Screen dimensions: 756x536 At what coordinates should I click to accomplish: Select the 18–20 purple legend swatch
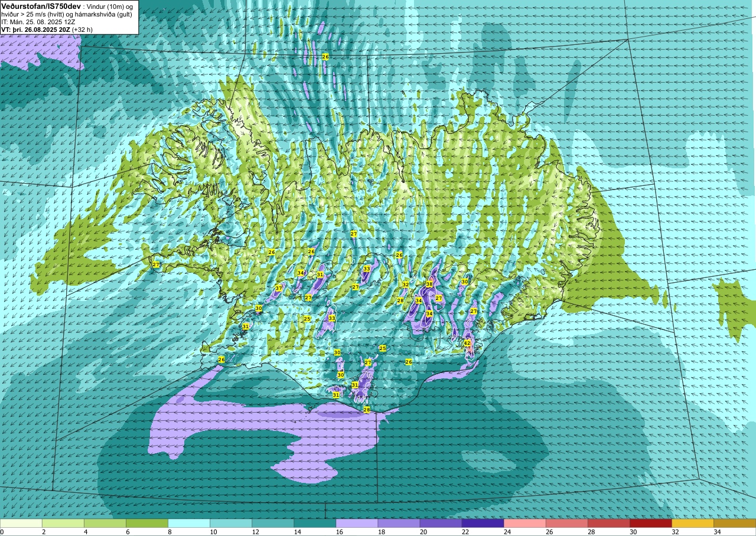[399, 523]
